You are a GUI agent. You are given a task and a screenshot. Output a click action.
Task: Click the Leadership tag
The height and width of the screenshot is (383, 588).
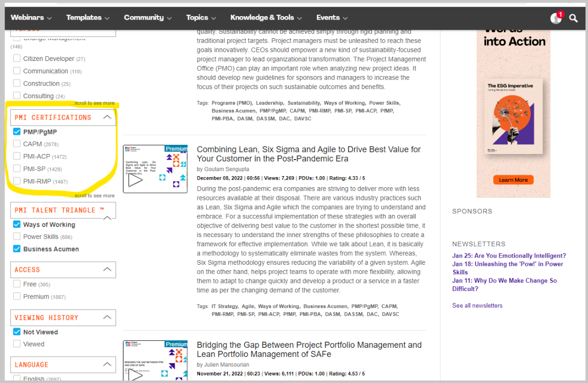click(x=270, y=103)
